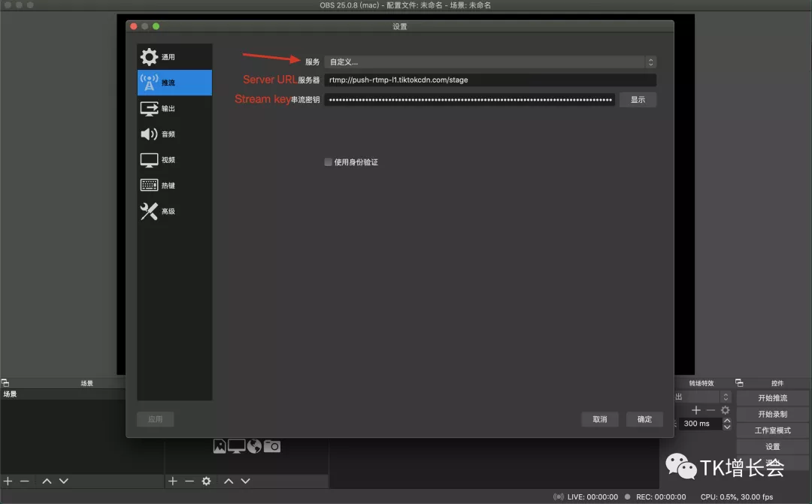Screen dimensions: 812x504
Task: Add a scene with the scenes plus icon
Action: point(8,481)
